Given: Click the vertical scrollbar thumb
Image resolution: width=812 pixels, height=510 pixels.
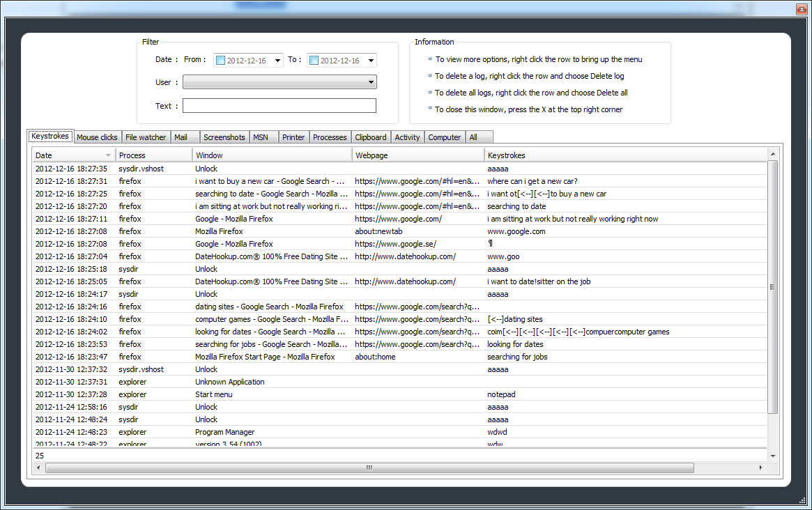Looking at the screenshot, I should [x=773, y=287].
